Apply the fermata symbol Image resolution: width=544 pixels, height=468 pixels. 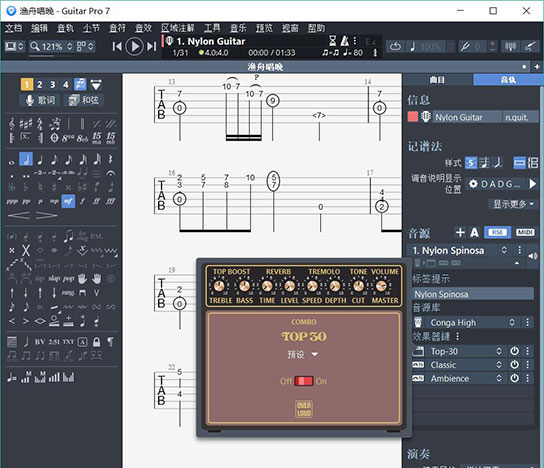(x=111, y=173)
